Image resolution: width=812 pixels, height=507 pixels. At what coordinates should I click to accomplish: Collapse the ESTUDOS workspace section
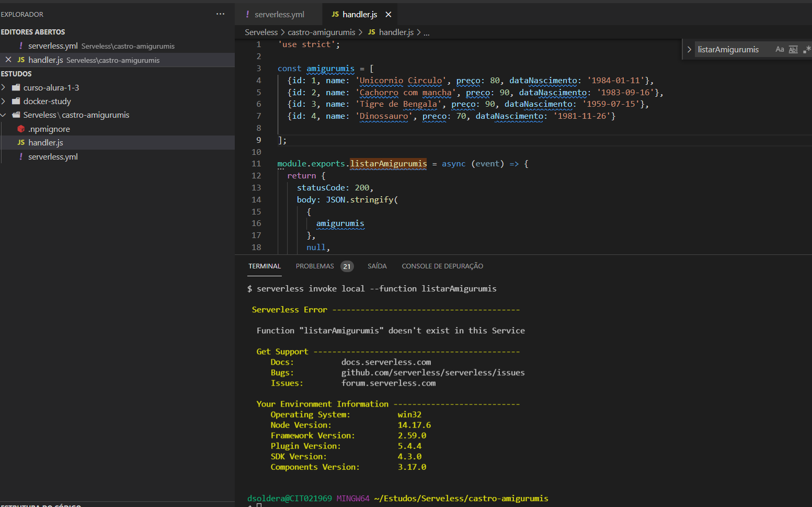click(x=16, y=74)
